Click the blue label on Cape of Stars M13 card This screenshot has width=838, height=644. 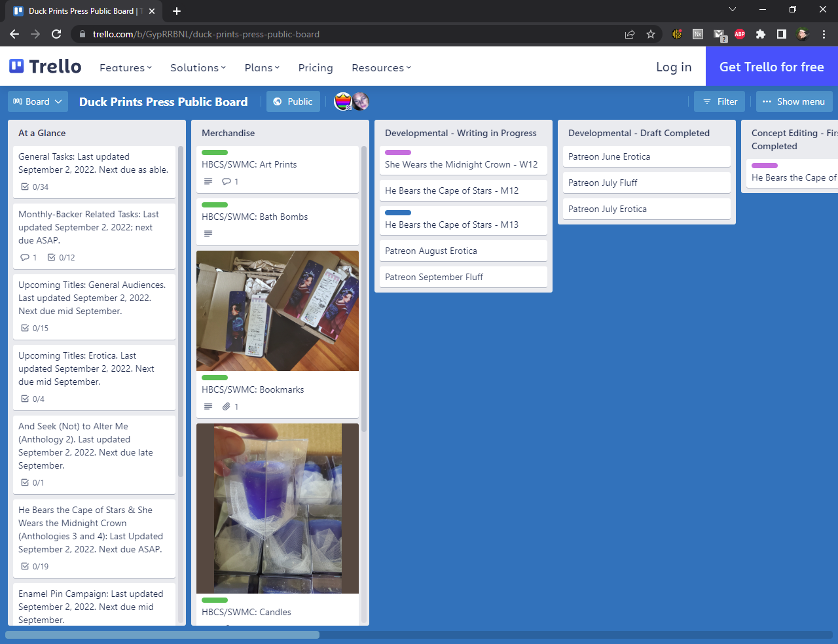(x=398, y=213)
